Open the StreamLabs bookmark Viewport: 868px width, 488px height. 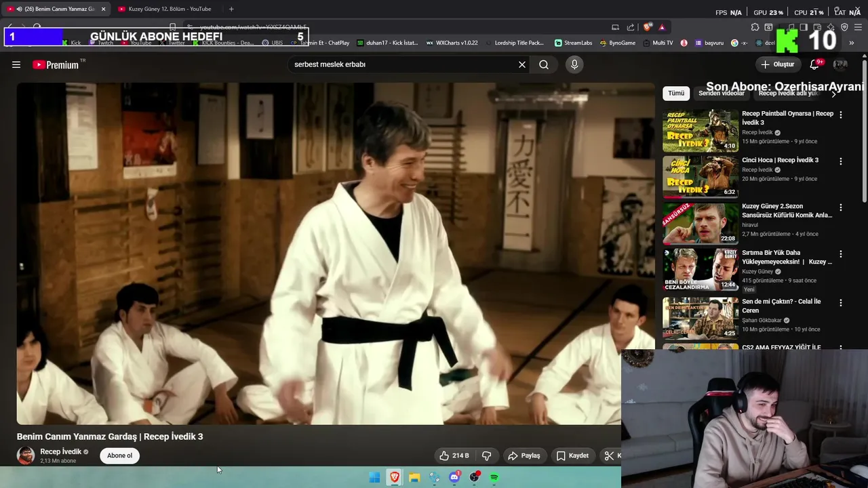click(x=573, y=43)
